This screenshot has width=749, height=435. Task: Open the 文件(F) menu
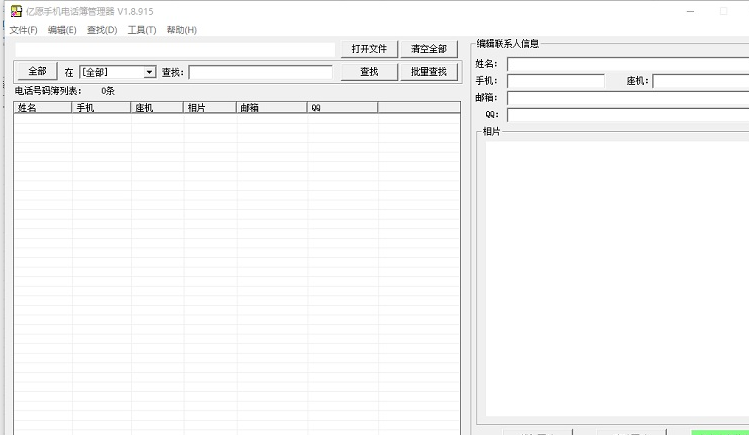pyautogui.click(x=23, y=30)
